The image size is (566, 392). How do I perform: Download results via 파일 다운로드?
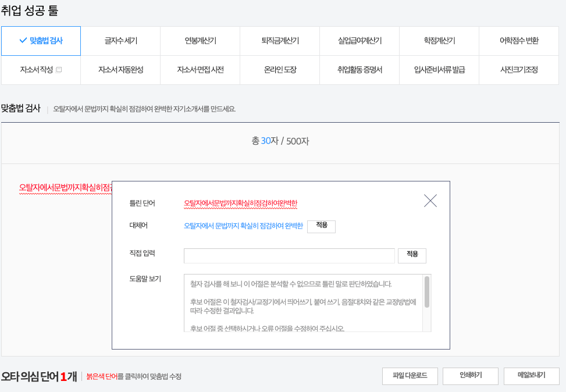410,376
